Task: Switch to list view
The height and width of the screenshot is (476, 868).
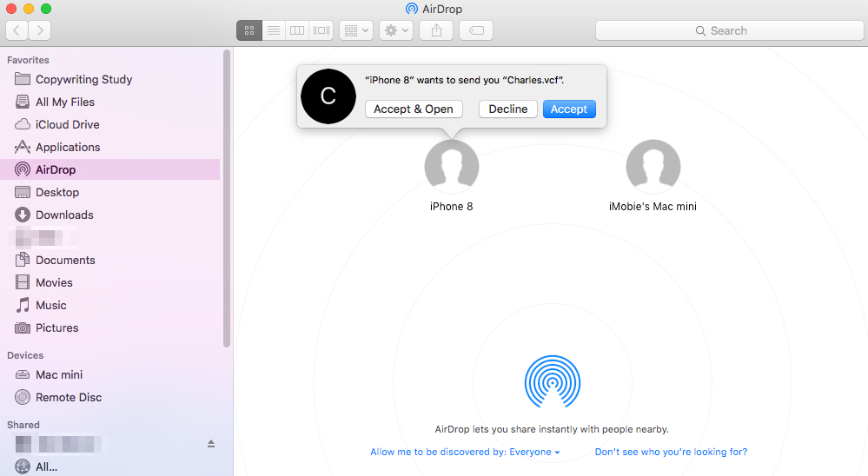Action: [x=274, y=30]
